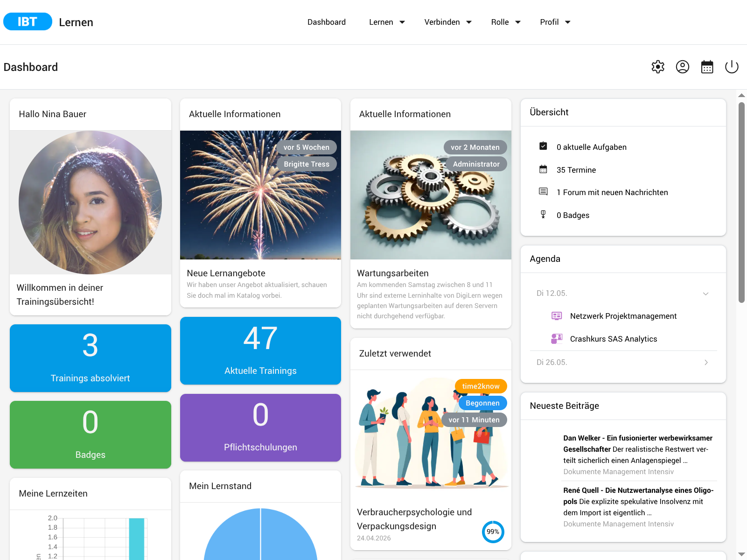This screenshot has width=747, height=560.
Task: Click the Crashkurs SAS Analytics event icon
Action: [557, 339]
